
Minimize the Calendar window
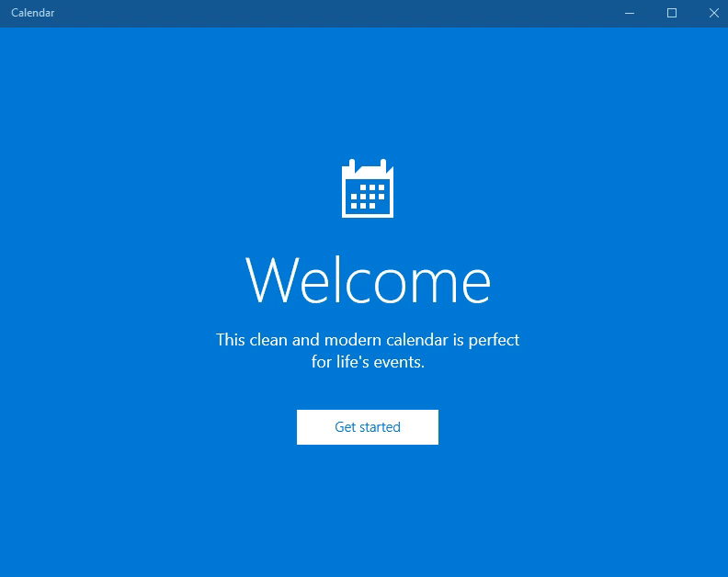pyautogui.click(x=629, y=13)
